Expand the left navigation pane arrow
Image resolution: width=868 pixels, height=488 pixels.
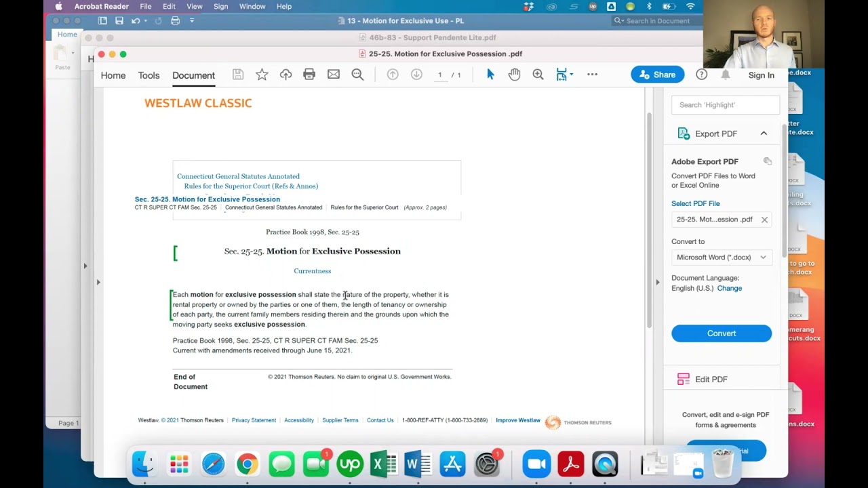(98, 282)
